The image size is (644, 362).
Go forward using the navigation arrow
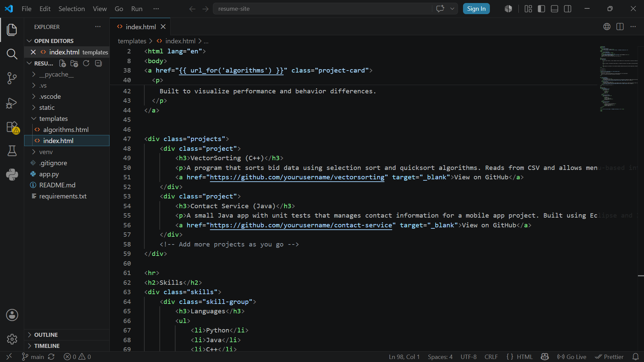point(205,9)
